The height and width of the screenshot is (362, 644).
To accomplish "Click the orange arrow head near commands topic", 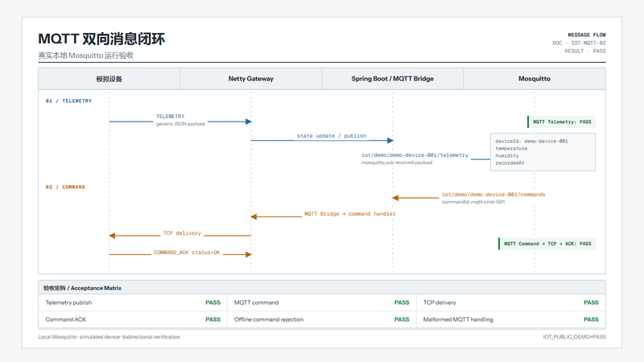I will pyautogui.click(x=395, y=198).
